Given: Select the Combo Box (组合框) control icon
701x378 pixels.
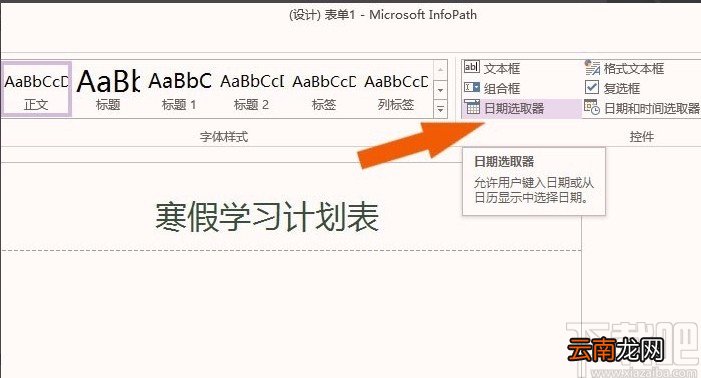Looking at the screenshot, I should point(472,88).
